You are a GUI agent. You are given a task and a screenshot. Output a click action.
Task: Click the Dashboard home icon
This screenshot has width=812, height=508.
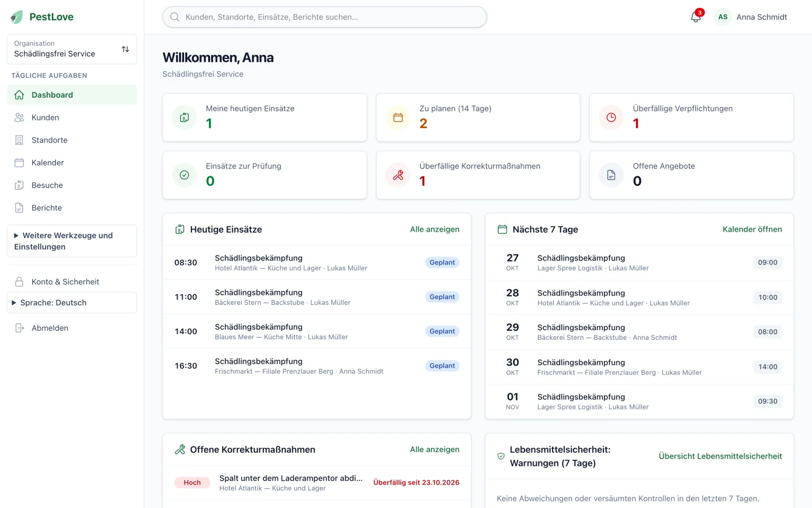pos(19,95)
